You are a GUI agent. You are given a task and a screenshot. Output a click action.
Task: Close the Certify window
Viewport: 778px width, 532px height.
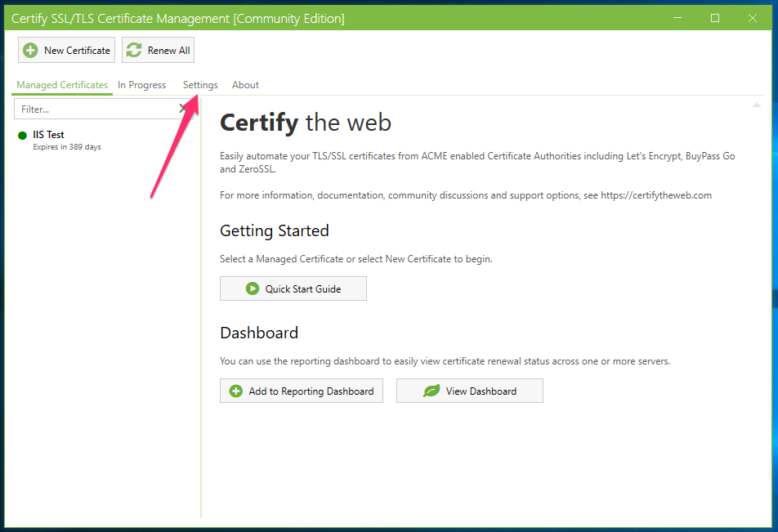(753, 18)
